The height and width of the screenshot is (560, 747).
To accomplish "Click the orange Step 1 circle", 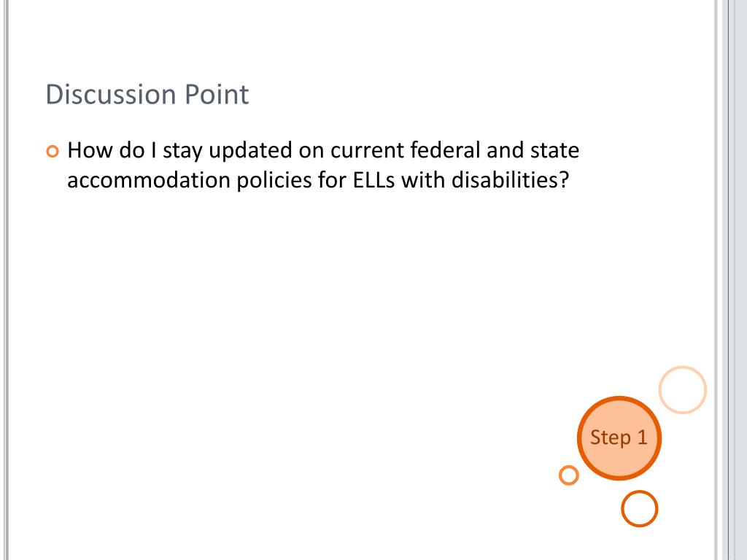I will pos(619,438).
